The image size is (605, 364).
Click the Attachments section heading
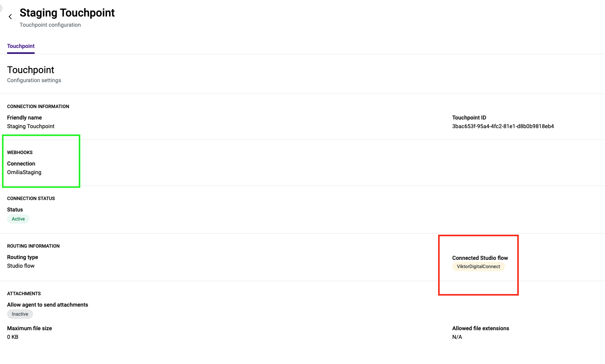(24, 294)
